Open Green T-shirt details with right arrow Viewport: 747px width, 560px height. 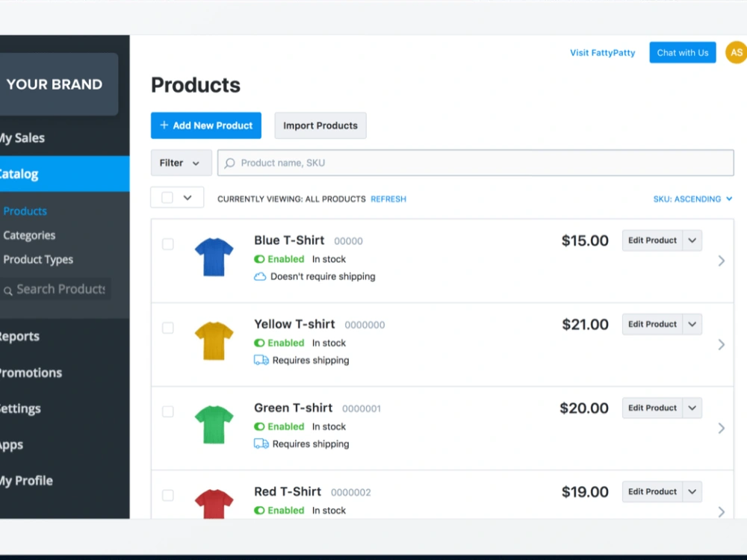pyautogui.click(x=722, y=428)
